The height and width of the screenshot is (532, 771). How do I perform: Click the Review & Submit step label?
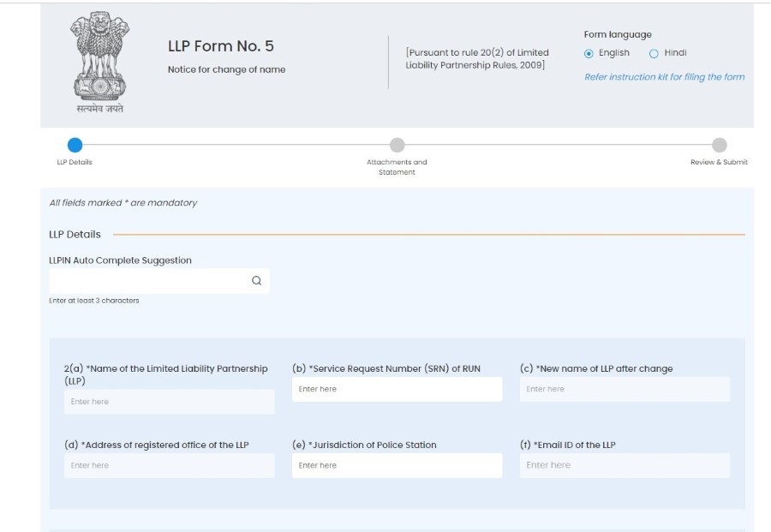pyautogui.click(x=719, y=162)
